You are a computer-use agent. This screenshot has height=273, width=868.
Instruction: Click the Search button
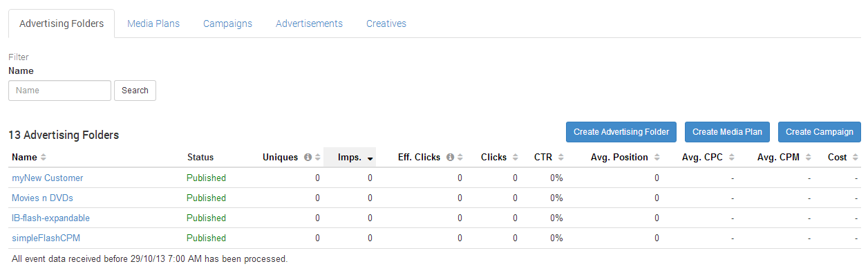pos(135,91)
